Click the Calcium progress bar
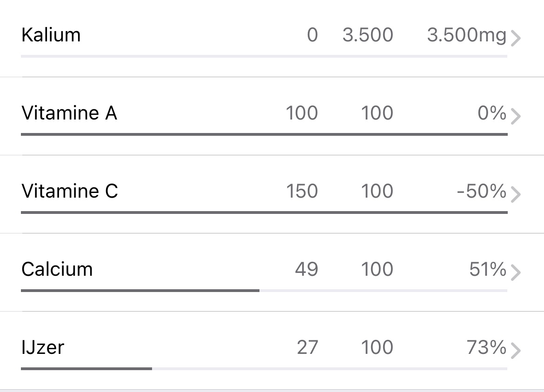The width and height of the screenshot is (544, 392). [264, 291]
